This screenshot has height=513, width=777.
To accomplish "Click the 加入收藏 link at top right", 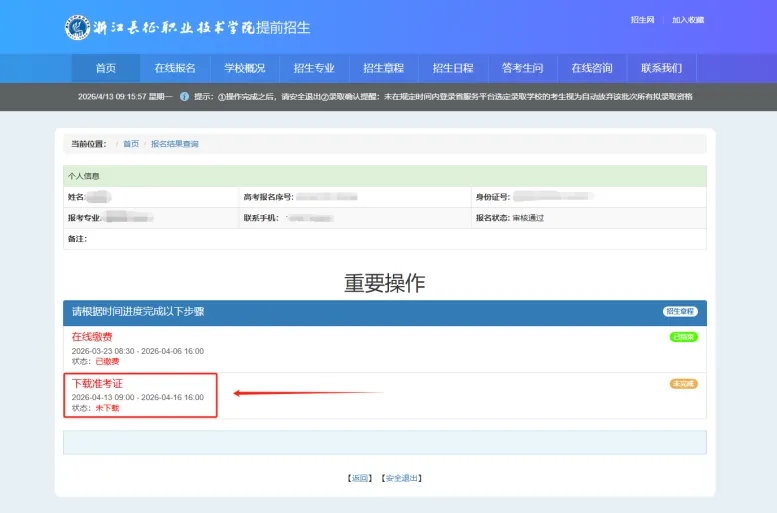I will tap(688, 20).
